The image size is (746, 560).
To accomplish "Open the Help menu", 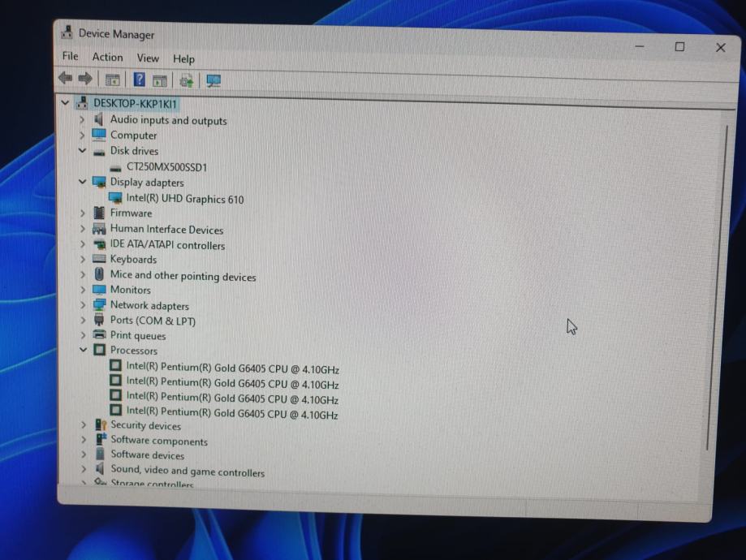I will coord(183,59).
